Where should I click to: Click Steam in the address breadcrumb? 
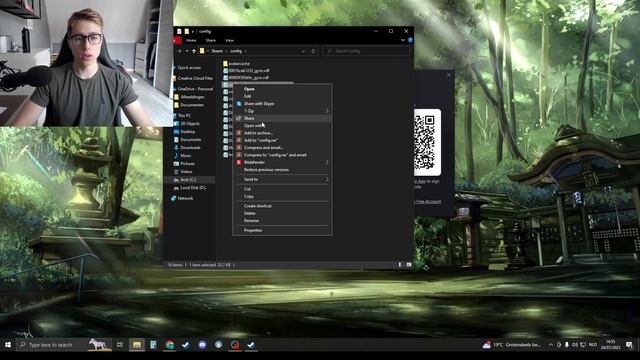217,51
